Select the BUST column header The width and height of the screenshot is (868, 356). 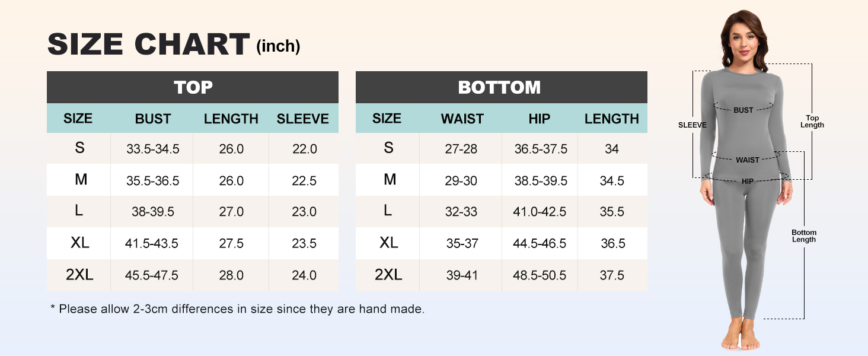tap(152, 119)
